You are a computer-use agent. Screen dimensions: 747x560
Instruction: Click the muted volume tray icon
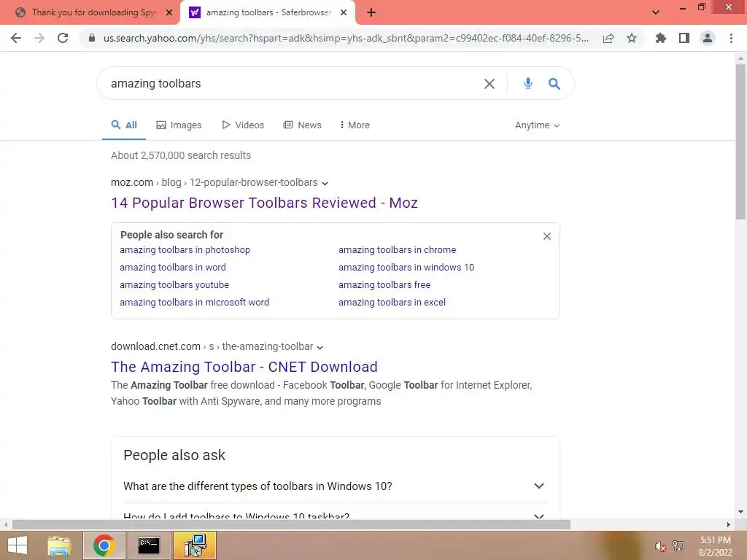pyautogui.click(x=659, y=546)
